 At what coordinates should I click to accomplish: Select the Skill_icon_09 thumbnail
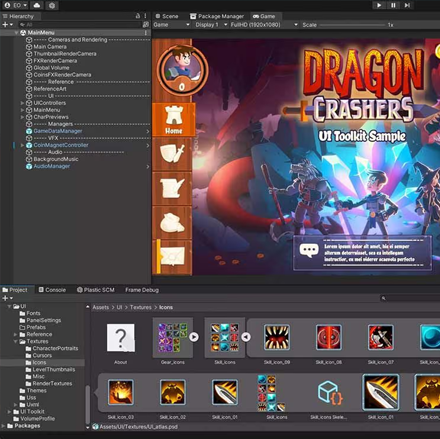click(x=277, y=337)
